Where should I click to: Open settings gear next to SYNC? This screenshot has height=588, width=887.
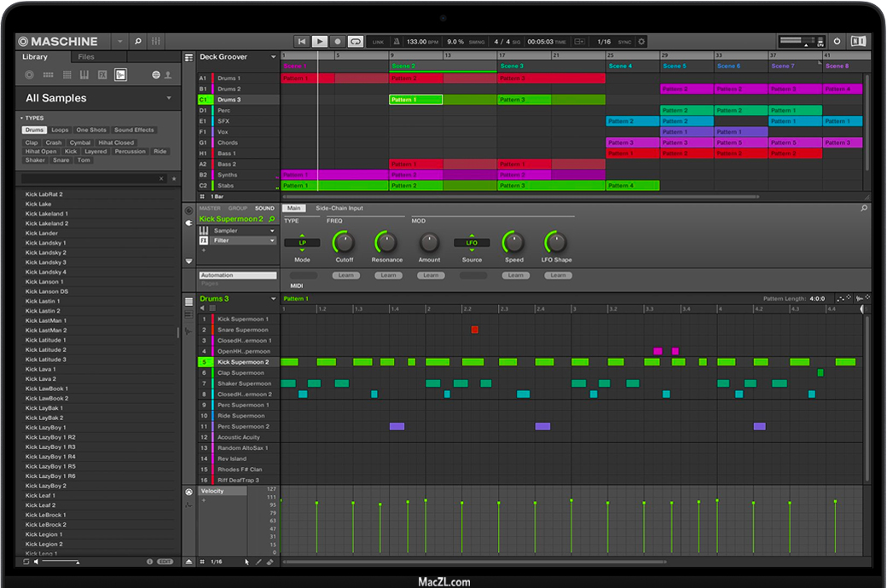[641, 41]
